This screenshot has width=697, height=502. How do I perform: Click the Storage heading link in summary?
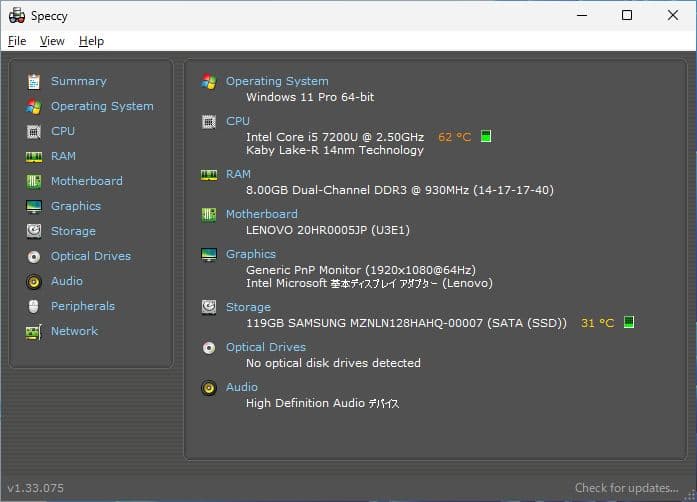248,307
